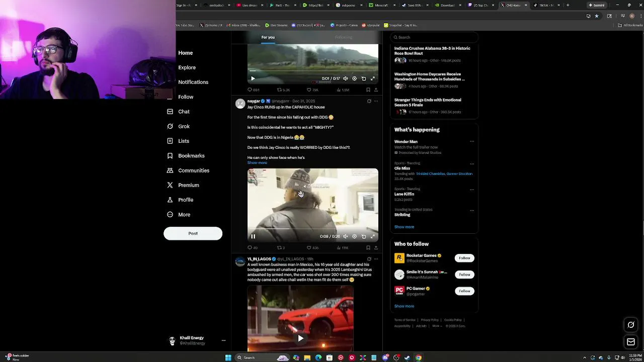Screen dimensions: 644x362
Task: Open more options on YL_IN_LAGOS post
Action: [x=376, y=259]
